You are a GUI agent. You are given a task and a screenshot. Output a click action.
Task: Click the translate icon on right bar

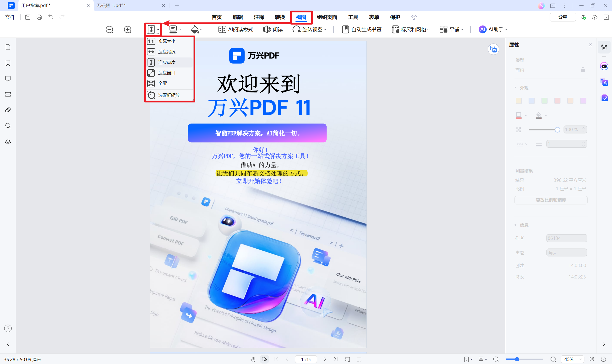[604, 82]
